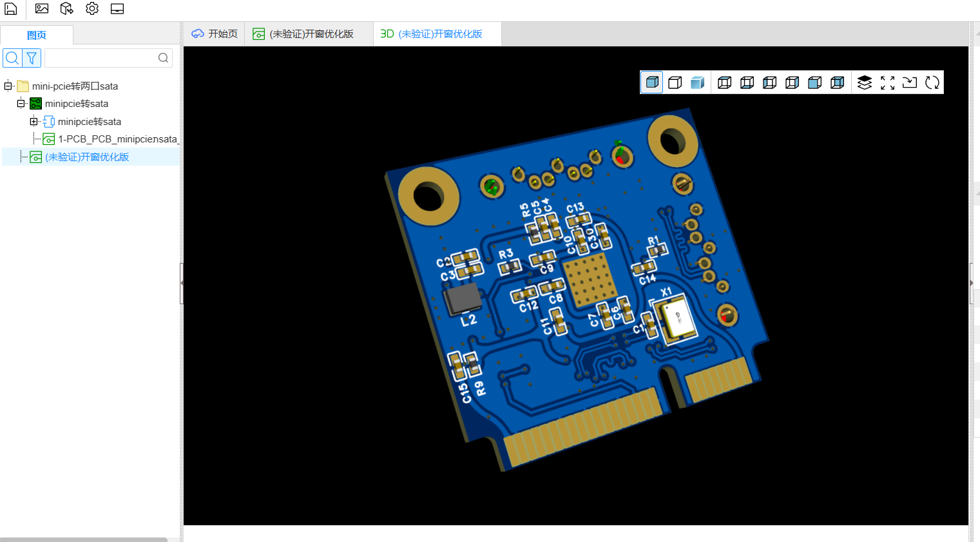Click the sheet search input field
Viewport: 980px width, 542px height.
[108, 58]
